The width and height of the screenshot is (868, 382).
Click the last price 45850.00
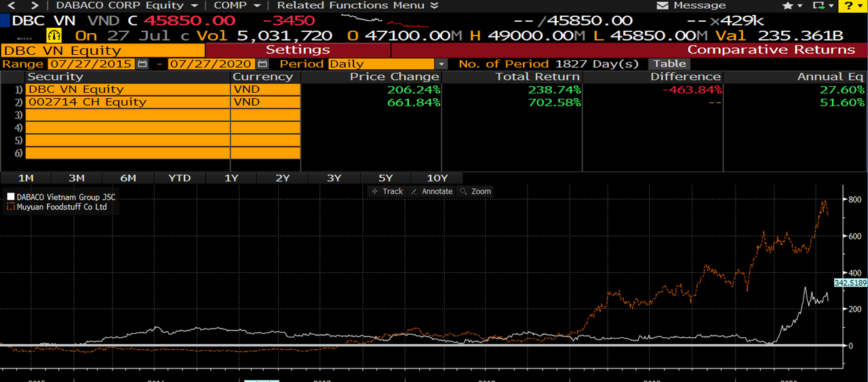click(x=190, y=21)
